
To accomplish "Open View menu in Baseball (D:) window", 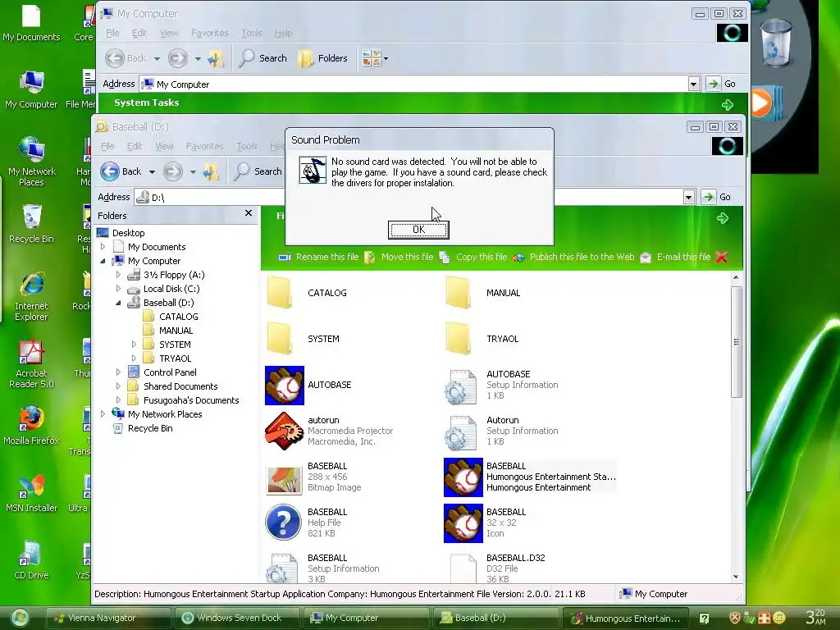I will pos(164,146).
